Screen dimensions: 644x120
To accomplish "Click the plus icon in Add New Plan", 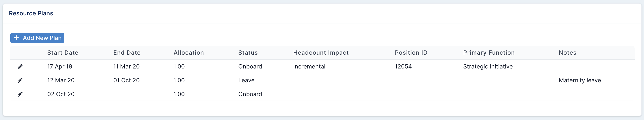I will [x=17, y=38].
